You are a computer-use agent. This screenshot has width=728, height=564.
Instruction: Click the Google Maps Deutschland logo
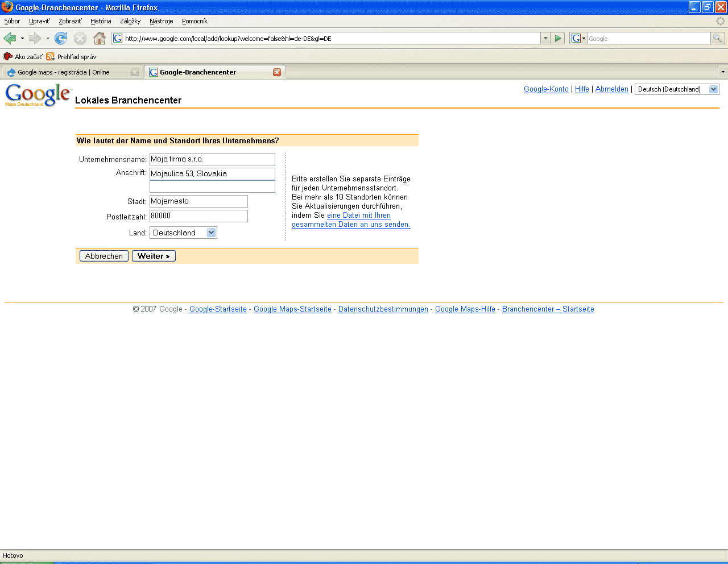click(38, 95)
